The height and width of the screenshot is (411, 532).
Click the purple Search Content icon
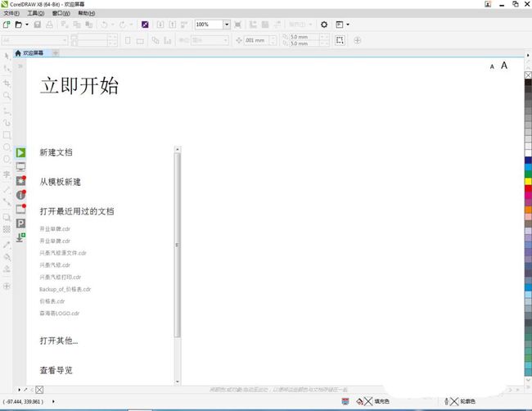[x=145, y=25]
